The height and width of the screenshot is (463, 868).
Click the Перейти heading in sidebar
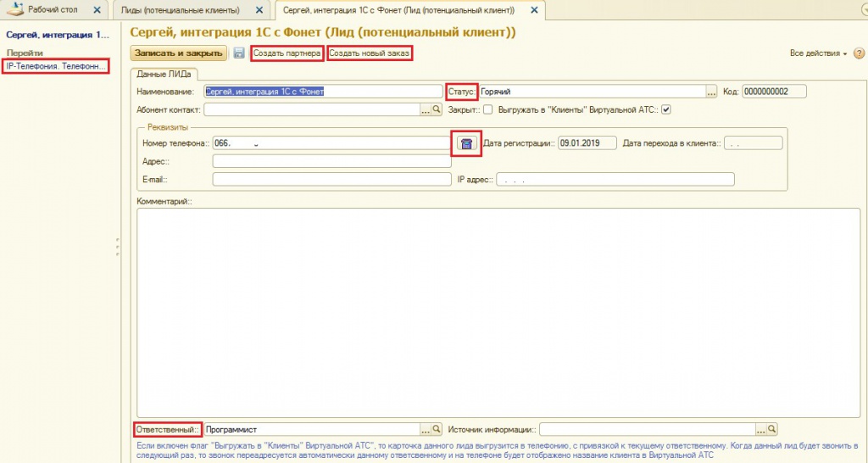click(25, 53)
